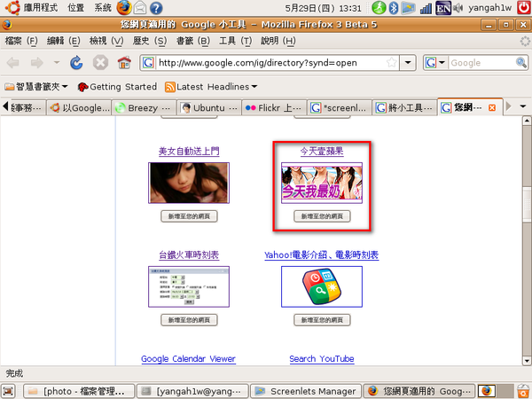Click the Yahoo movies gadget thumbnail
This screenshot has width=532, height=399.
click(x=322, y=286)
